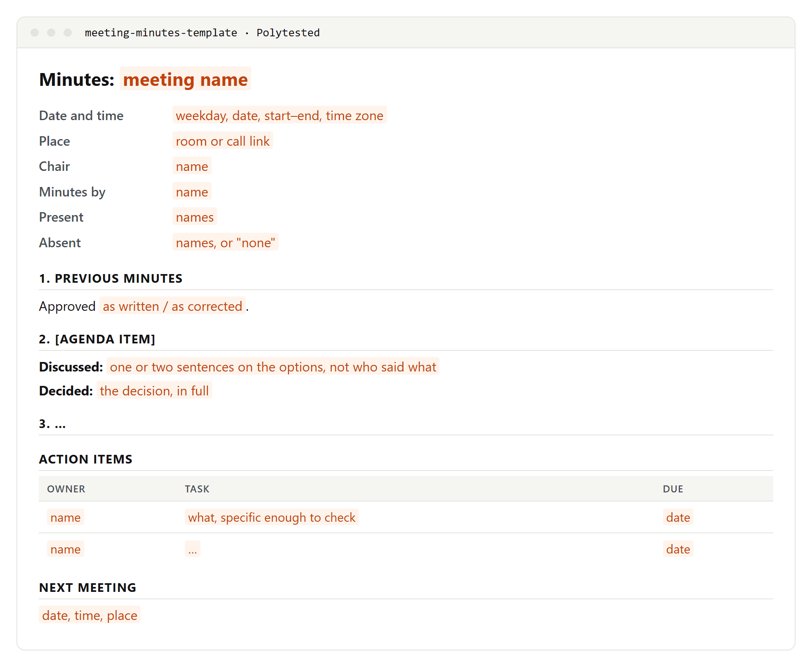Select the Chair name placeholder
Screen dimensions: 812x667
tap(192, 166)
